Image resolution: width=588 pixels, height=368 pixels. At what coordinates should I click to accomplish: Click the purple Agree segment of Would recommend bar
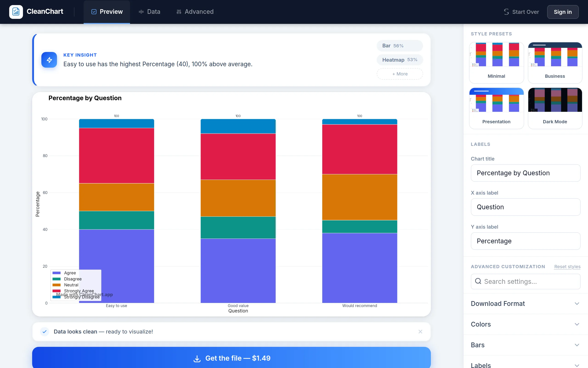pyautogui.click(x=360, y=268)
